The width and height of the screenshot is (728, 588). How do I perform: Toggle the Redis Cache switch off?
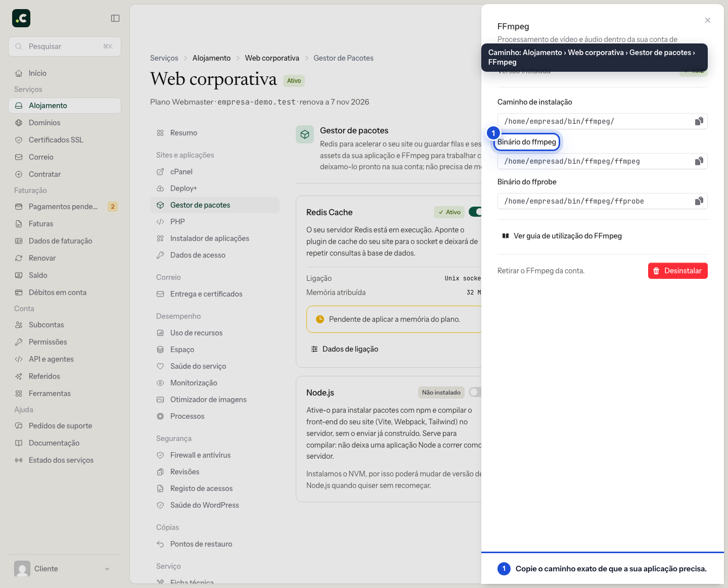coord(475,212)
